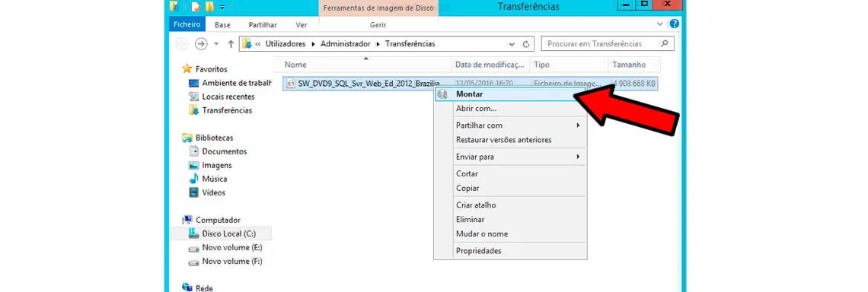Click the Transferências breadcrumb segment
868x292 pixels.
click(410, 43)
